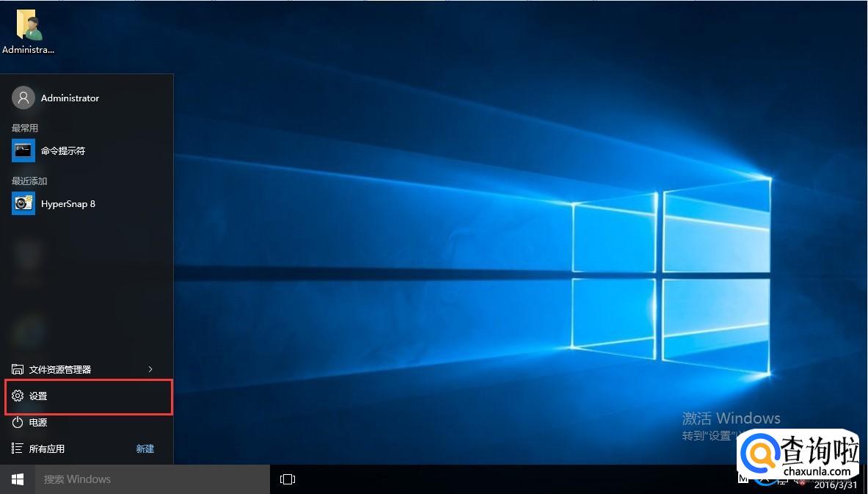This screenshot has height=494, width=868.
Task: Open the Command Prompt app icon
Action: click(23, 150)
